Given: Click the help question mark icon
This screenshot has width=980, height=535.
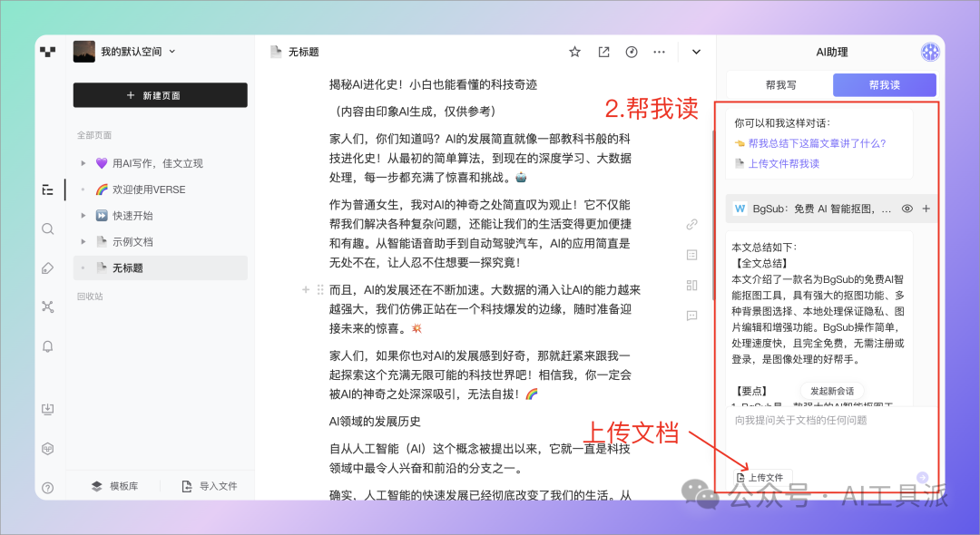Looking at the screenshot, I should (48, 487).
